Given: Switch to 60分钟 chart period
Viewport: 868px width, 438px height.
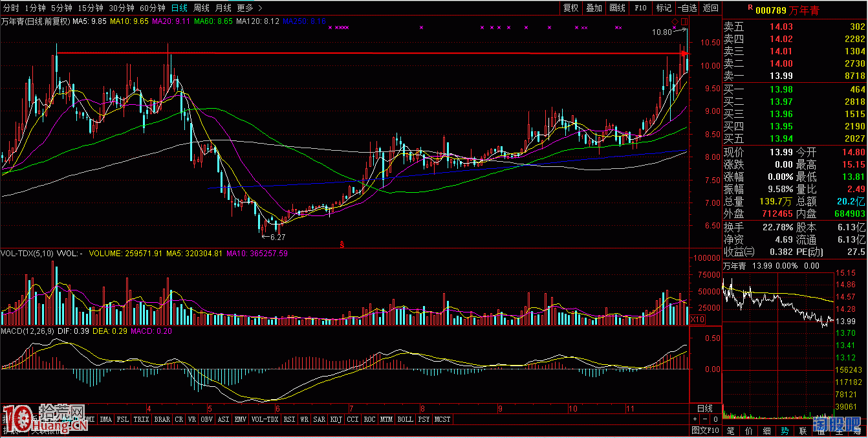Looking at the screenshot, I should pos(153,8).
